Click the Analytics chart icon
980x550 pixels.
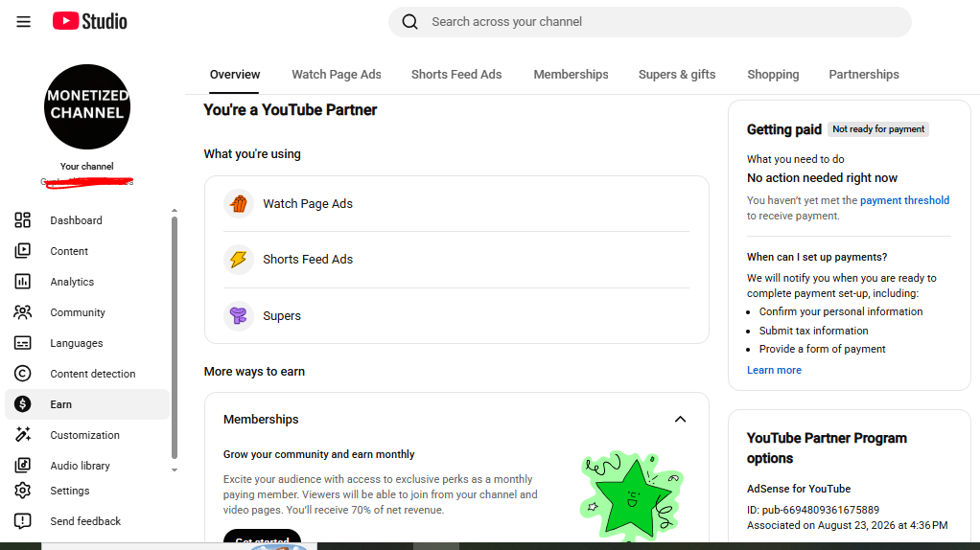tap(22, 282)
